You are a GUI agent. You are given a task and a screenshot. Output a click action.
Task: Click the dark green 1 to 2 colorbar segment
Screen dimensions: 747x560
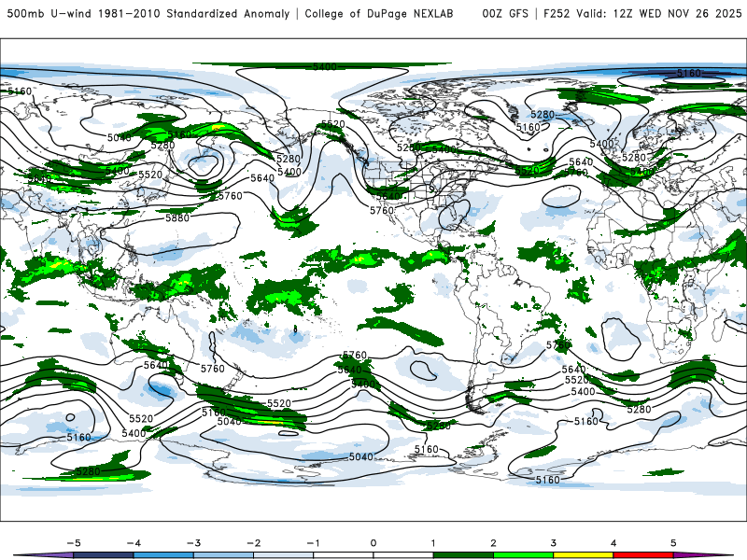463,555
